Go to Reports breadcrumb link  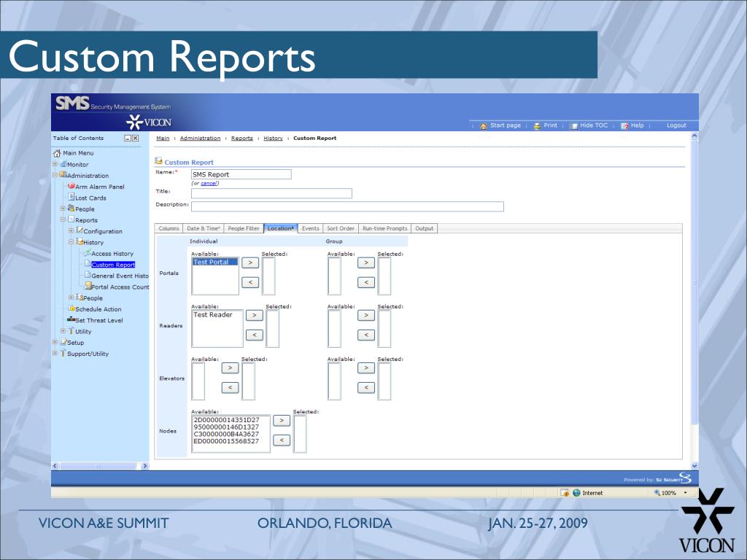click(242, 138)
